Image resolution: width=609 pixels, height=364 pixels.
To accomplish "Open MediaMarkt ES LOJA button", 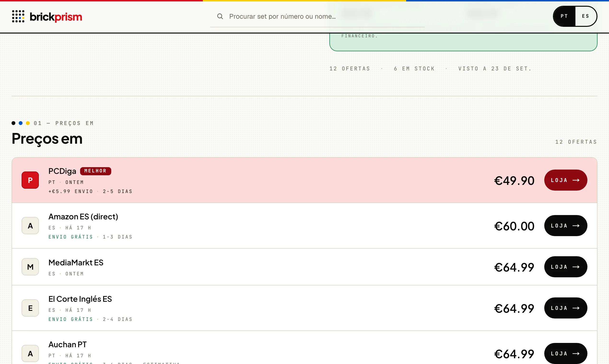I will 566,267.
